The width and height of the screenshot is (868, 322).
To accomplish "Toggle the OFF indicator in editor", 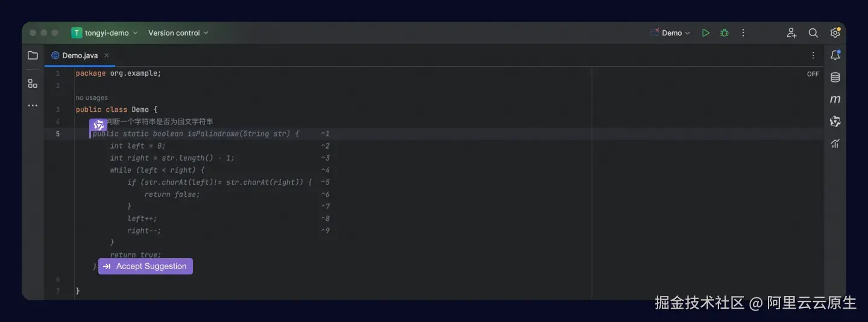I will click(813, 74).
